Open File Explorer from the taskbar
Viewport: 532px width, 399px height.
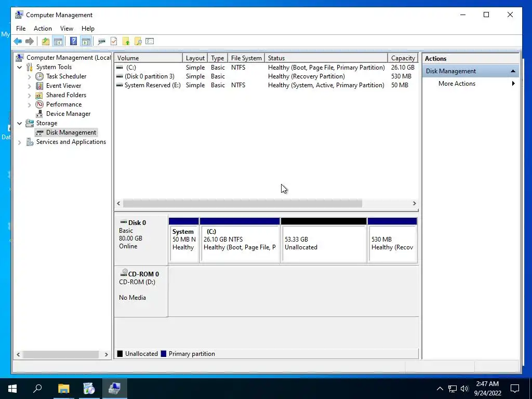(63, 389)
